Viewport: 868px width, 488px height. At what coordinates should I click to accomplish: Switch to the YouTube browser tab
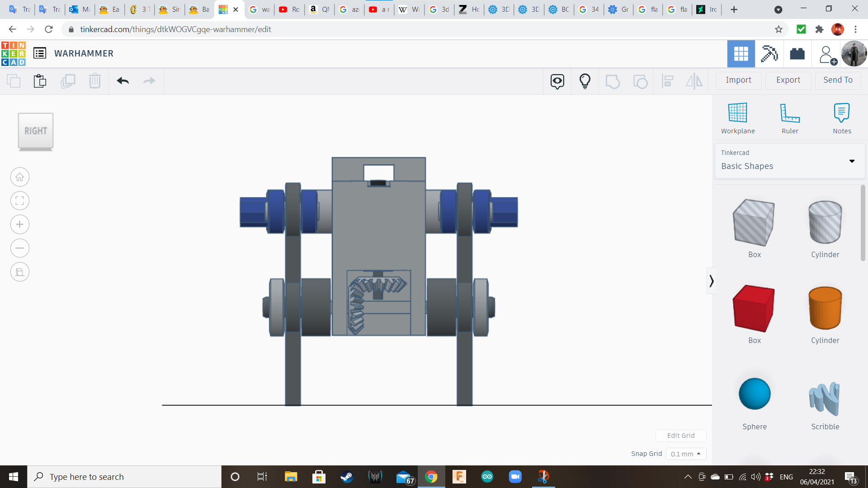289,9
